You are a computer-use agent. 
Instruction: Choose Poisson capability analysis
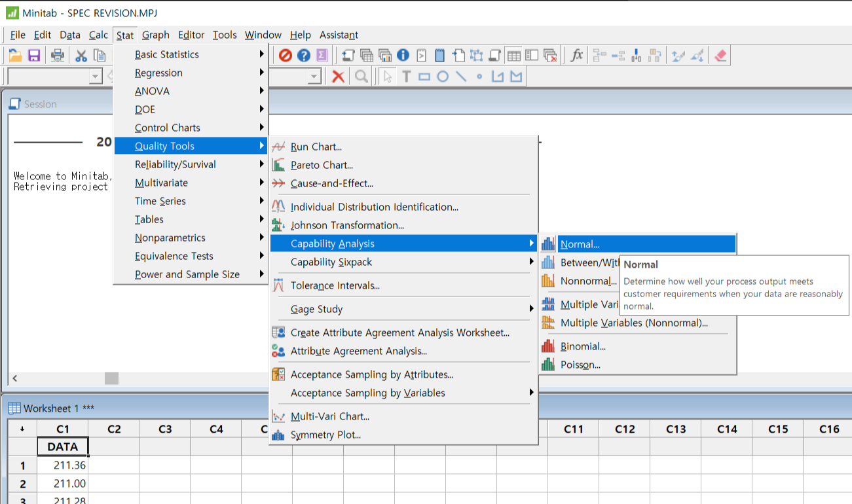pos(637,365)
